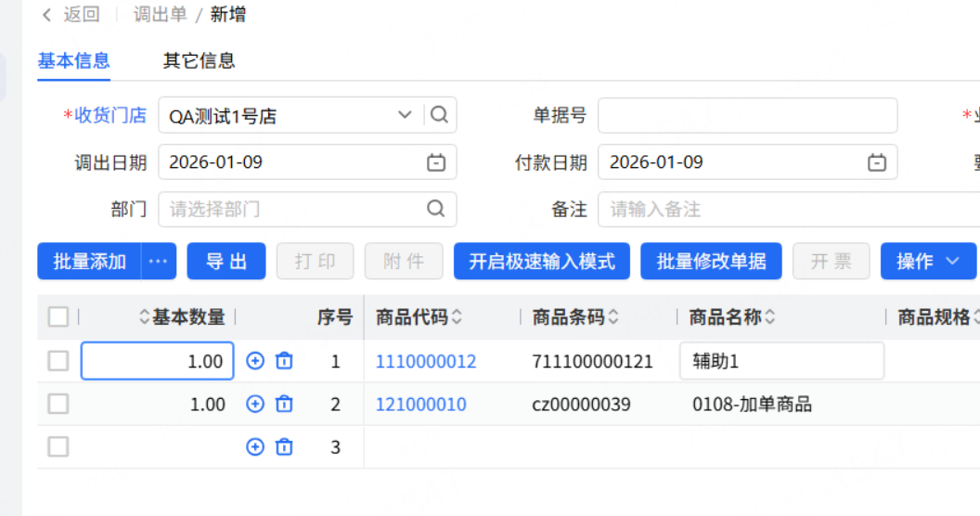Sort by 商品条码 column arrows
The height and width of the screenshot is (516, 980).
coord(613,316)
